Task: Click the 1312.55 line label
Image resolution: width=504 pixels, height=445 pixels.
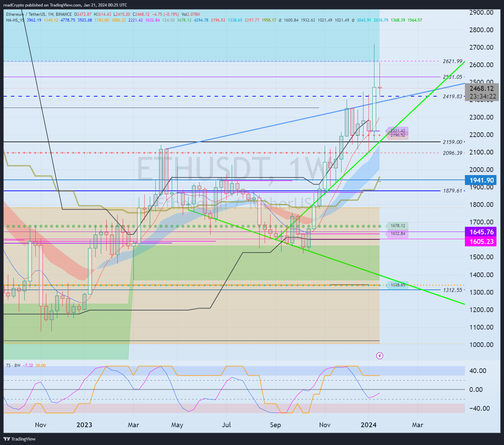Action: coord(453,290)
